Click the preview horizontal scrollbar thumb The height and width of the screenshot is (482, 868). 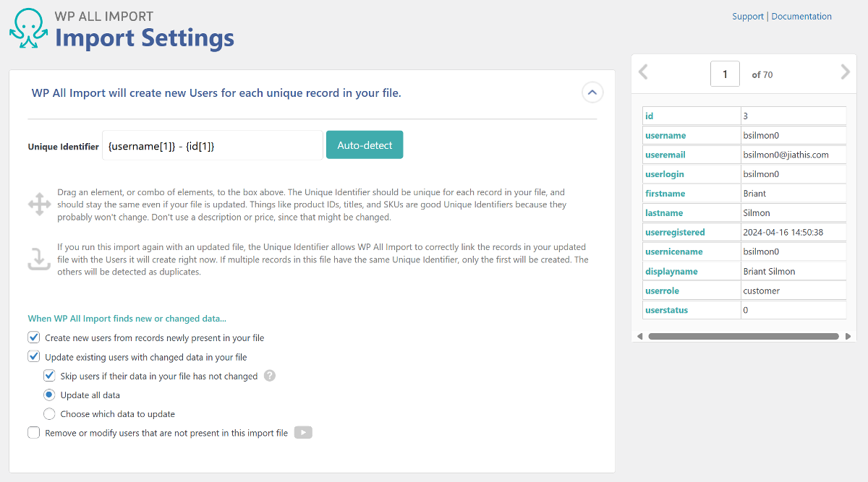coord(744,337)
